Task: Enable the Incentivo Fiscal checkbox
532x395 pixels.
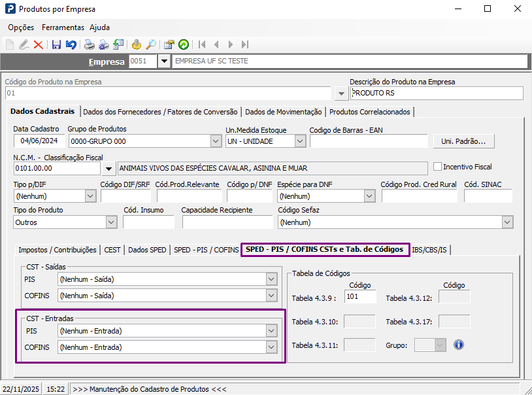Action: point(438,167)
